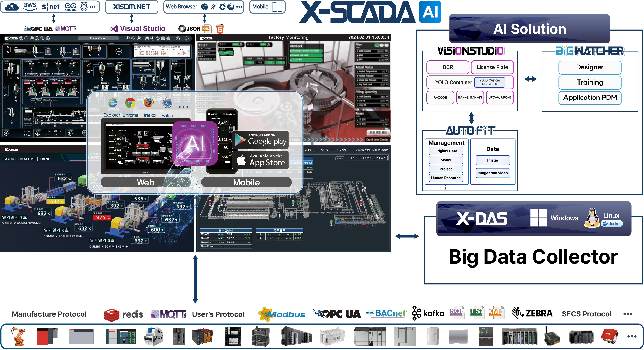
Task: Select the UPC-A, UPC-E box
Action: pos(500,98)
